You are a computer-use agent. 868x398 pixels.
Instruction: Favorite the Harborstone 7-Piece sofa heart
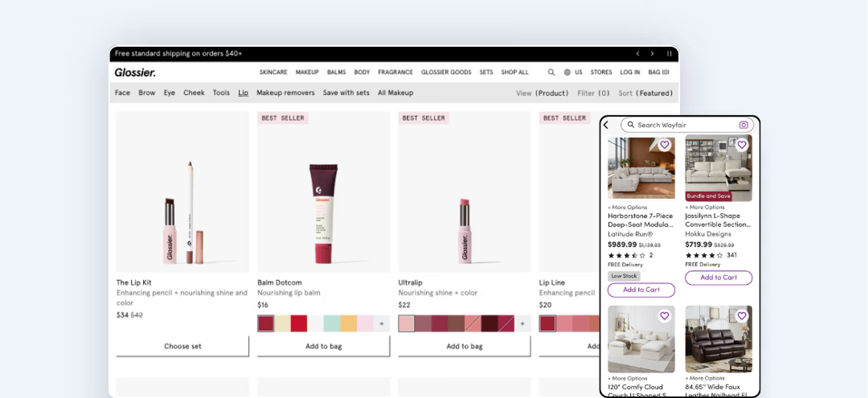pyautogui.click(x=664, y=145)
